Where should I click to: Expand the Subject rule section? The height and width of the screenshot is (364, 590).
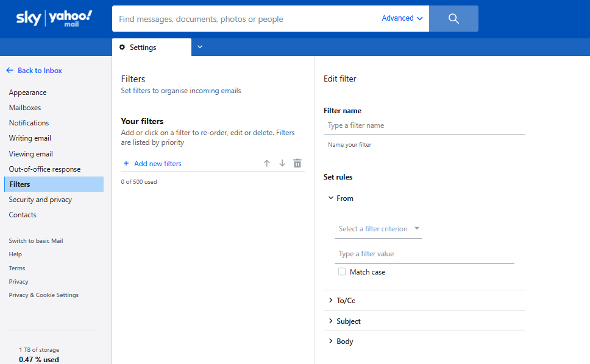coord(347,321)
